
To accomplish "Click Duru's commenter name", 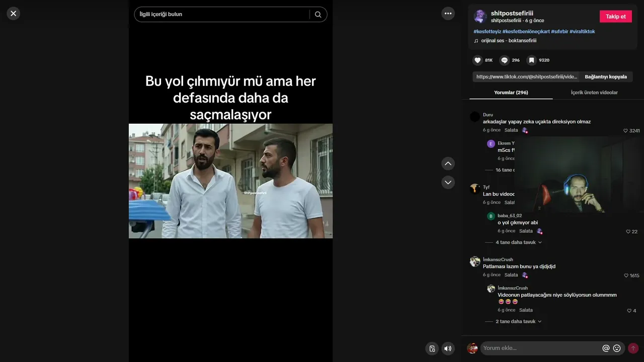I will [x=488, y=115].
